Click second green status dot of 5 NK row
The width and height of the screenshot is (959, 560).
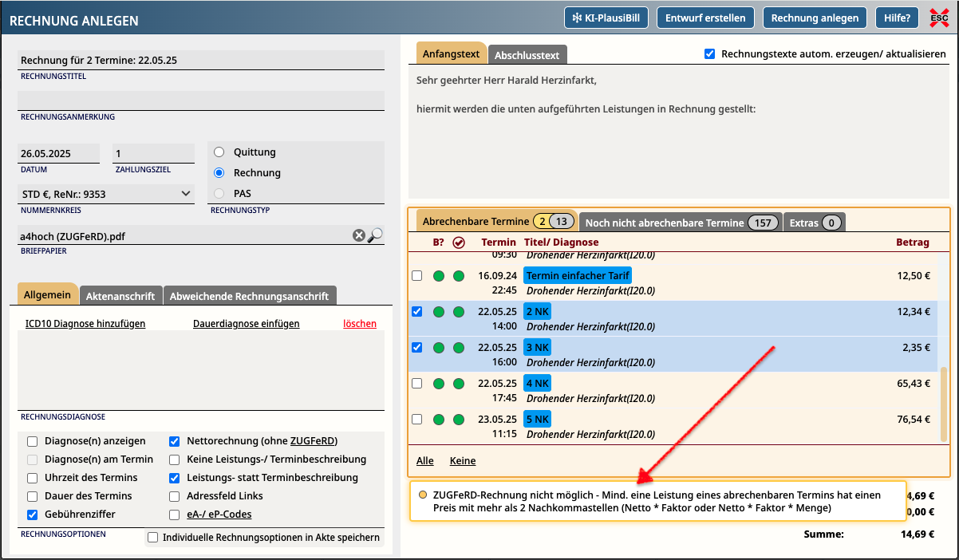(458, 420)
